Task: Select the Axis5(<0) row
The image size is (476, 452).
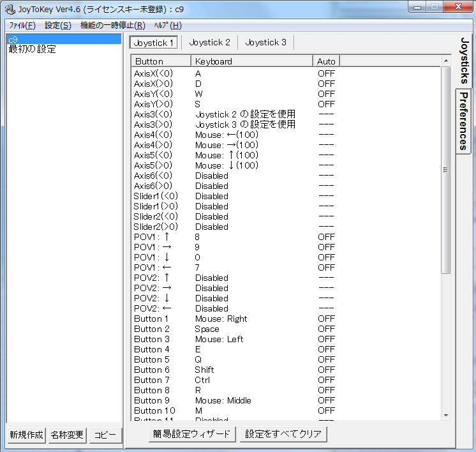Action: coord(286,155)
